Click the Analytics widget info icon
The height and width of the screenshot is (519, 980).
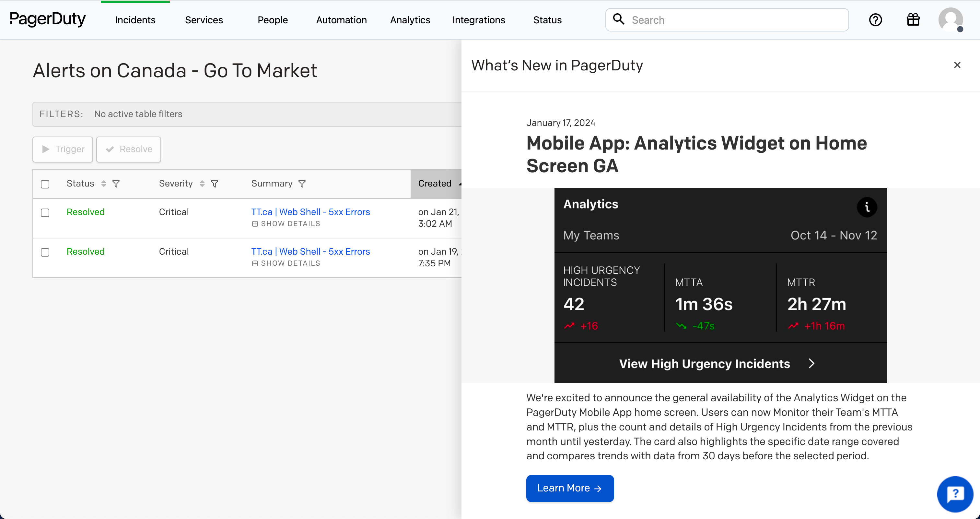point(867,207)
